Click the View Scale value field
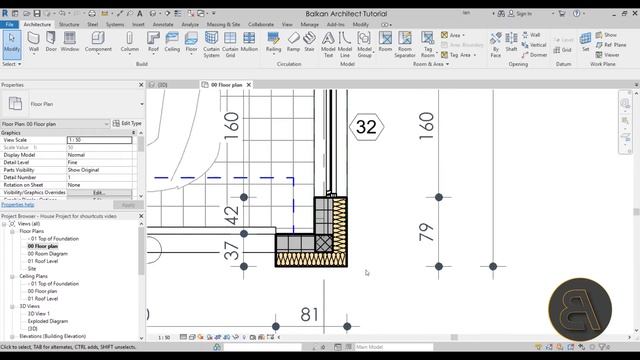Screen dimensions: 640x360 100,140
